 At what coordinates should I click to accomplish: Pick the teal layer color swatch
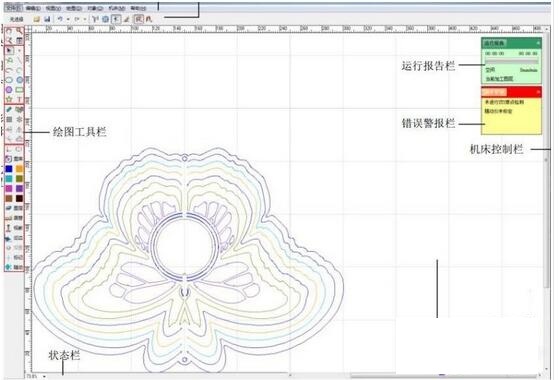(9, 179)
